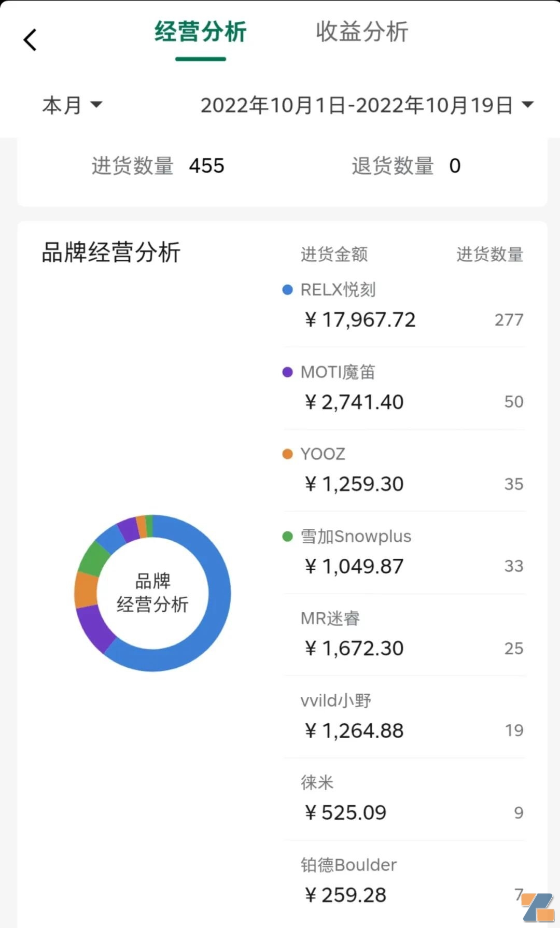Tap the purple MOTI魔笛 legend dot

click(287, 372)
